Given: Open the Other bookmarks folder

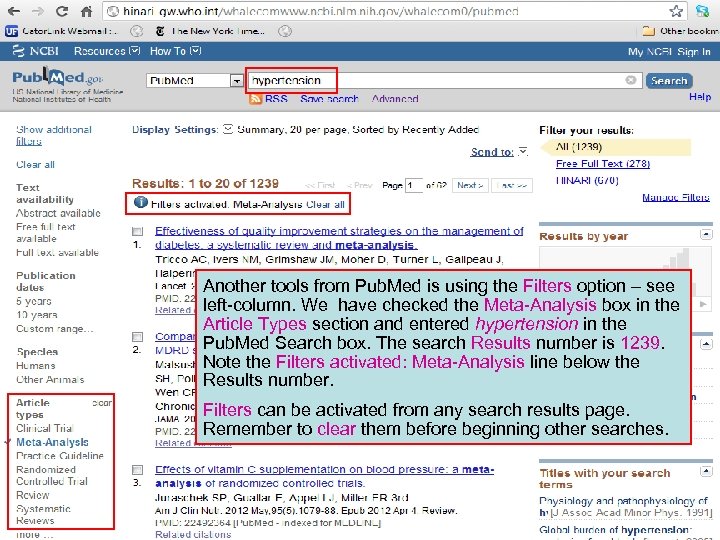Looking at the screenshot, I should point(681,31).
